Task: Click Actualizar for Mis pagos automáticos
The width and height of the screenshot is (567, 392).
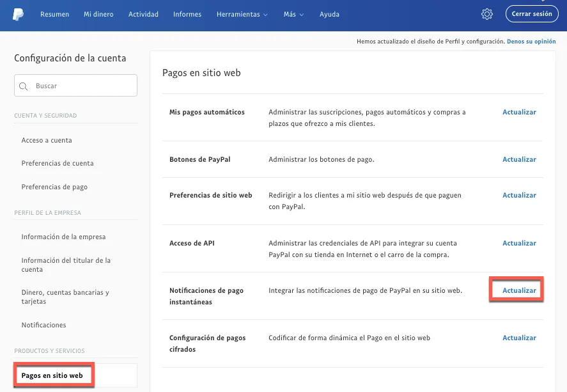Action: click(x=519, y=112)
